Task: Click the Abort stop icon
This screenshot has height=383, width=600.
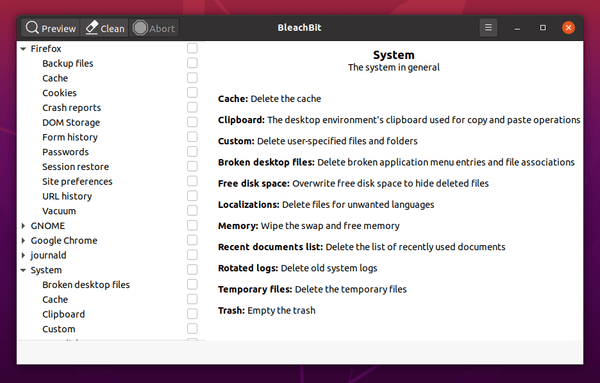Action: tap(140, 28)
